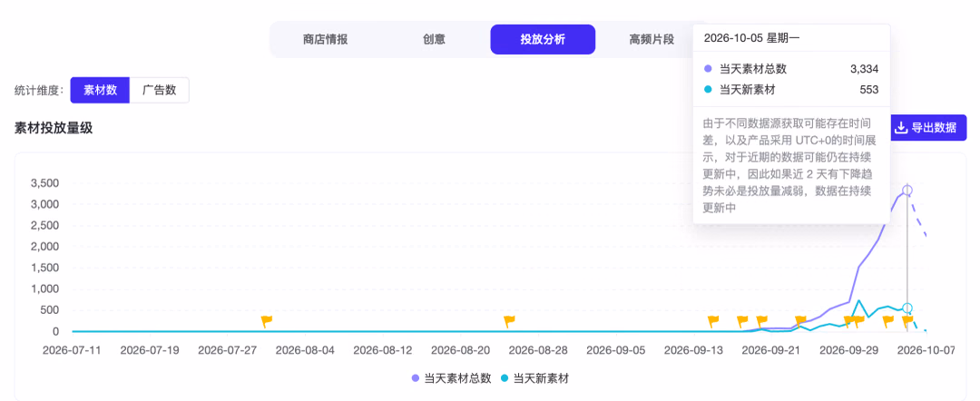
Task: Switch statistics dimension to 广告数
Action: tap(160, 91)
